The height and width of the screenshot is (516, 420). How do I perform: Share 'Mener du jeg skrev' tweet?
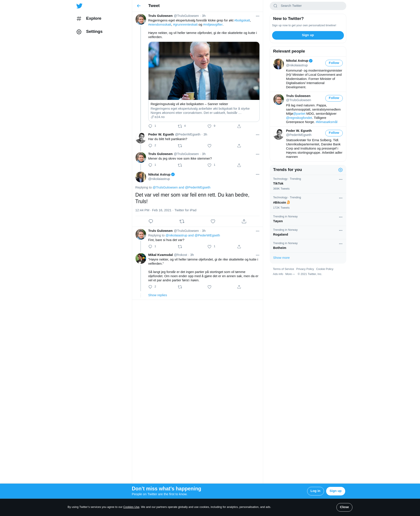coord(239,165)
